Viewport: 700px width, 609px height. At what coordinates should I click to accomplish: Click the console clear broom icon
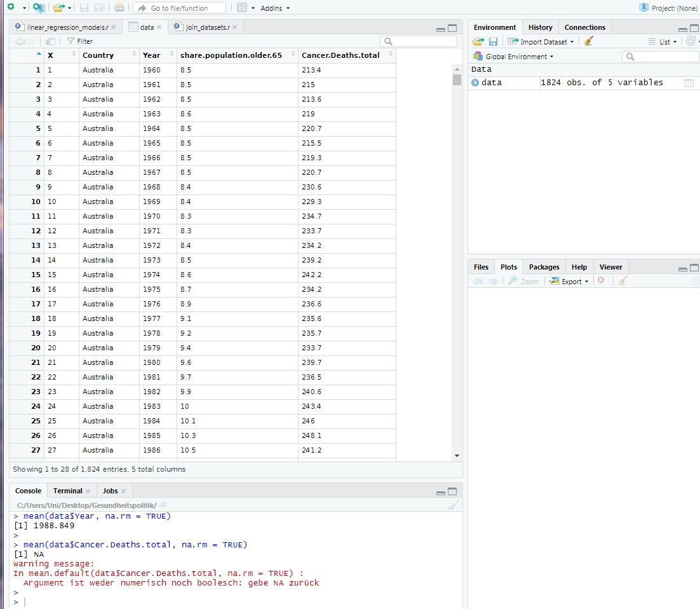(x=452, y=505)
